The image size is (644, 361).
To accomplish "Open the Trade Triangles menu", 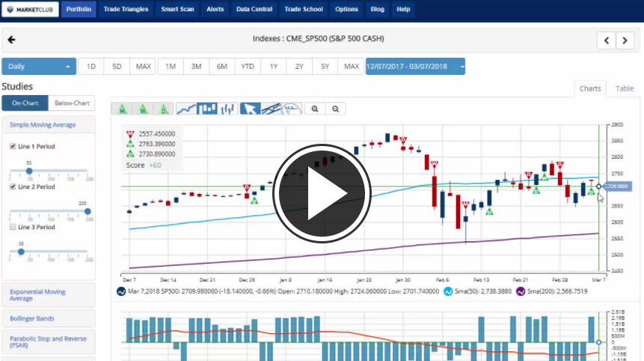I will click(x=126, y=9).
